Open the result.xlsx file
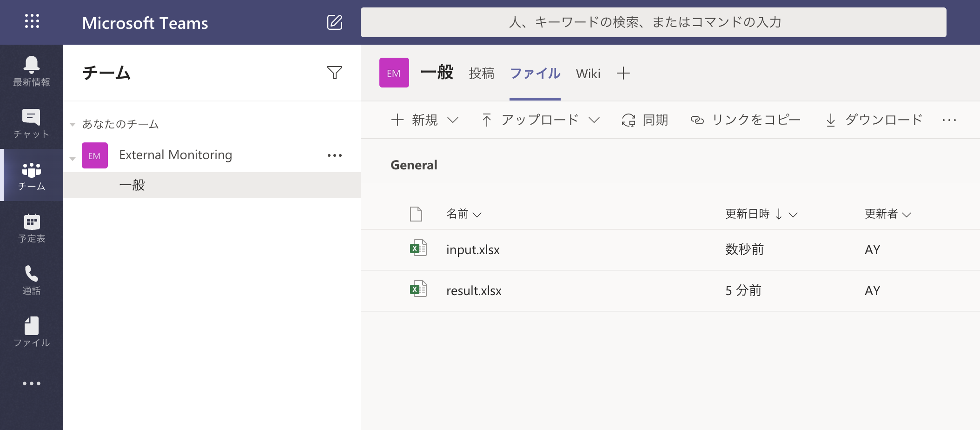980x430 pixels. coord(474,291)
